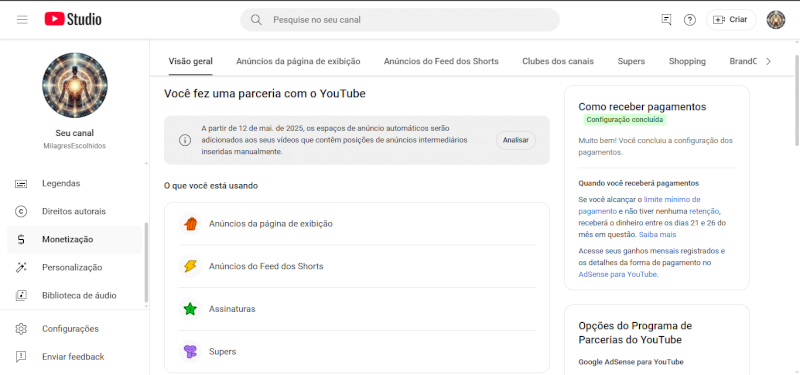Click the Direitos autorais copyright icon
This screenshot has width=800, height=375.
pos(21,211)
